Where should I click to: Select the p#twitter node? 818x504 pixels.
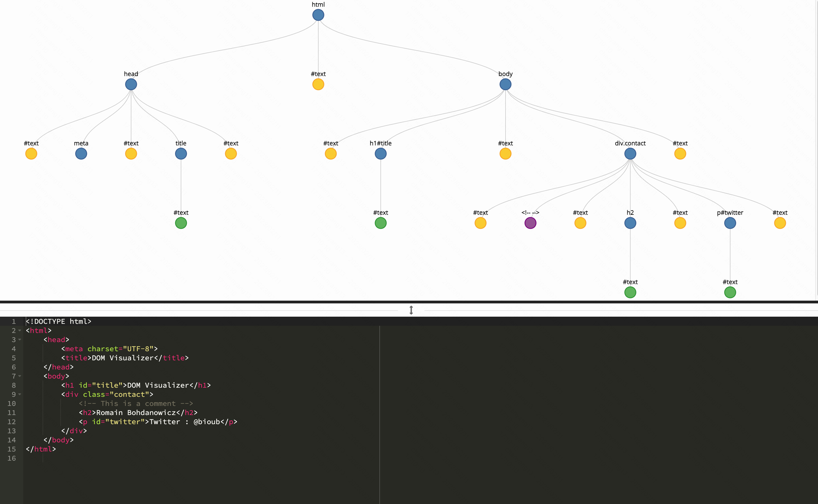[730, 223]
